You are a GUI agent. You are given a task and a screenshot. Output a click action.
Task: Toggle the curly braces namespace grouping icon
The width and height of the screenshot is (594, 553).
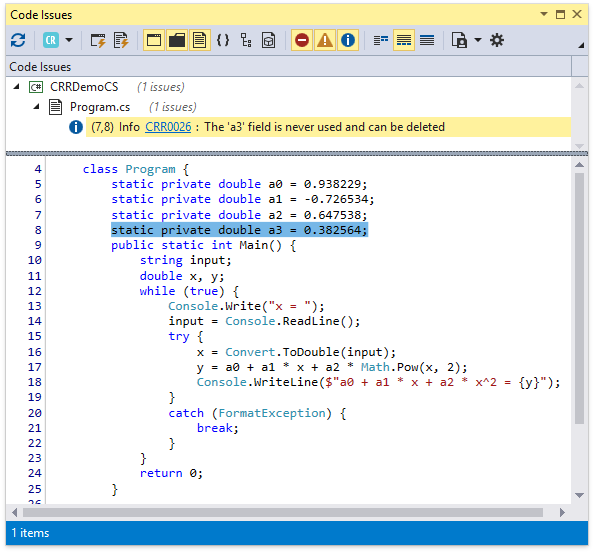(223, 40)
